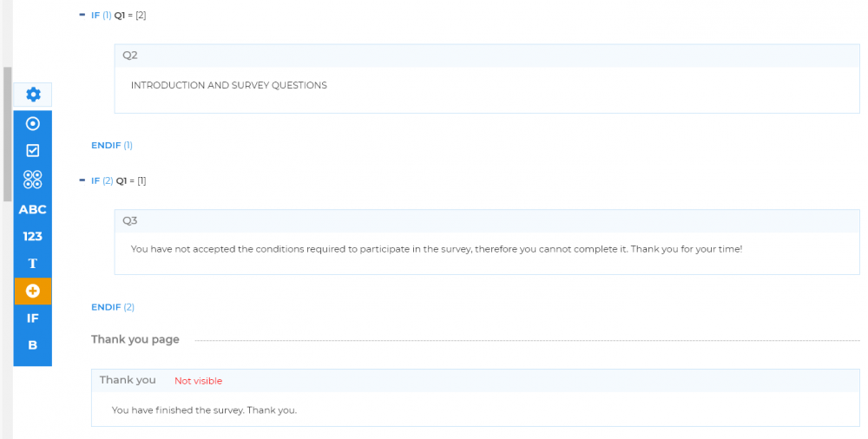Image resolution: width=868 pixels, height=439 pixels.
Task: Add a grid matrix question
Action: (33, 180)
